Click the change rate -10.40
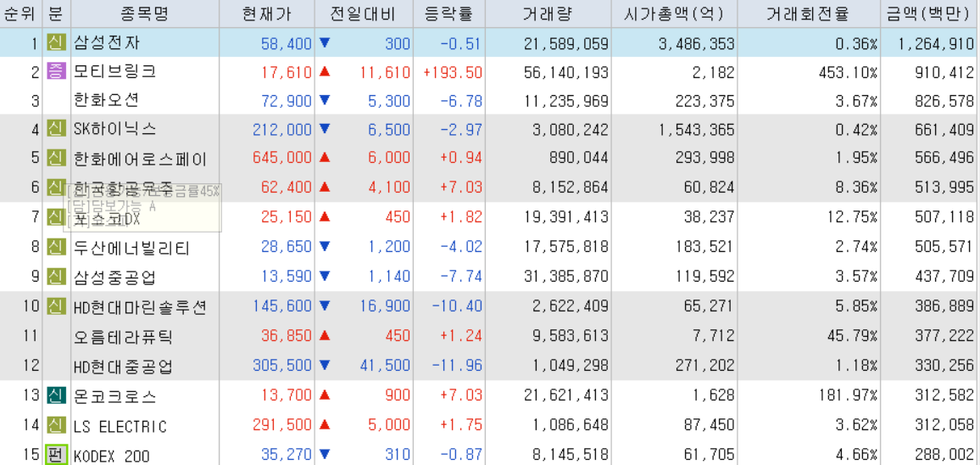The height and width of the screenshot is (465, 980). pos(457,306)
